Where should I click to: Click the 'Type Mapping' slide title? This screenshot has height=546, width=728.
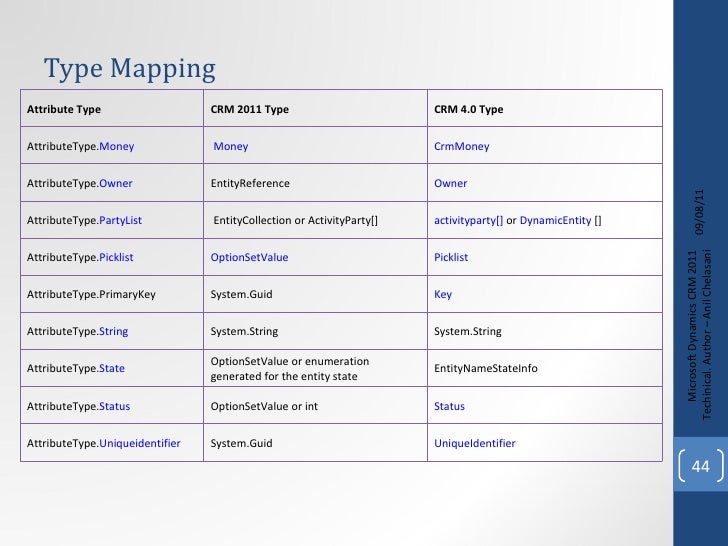(130, 69)
